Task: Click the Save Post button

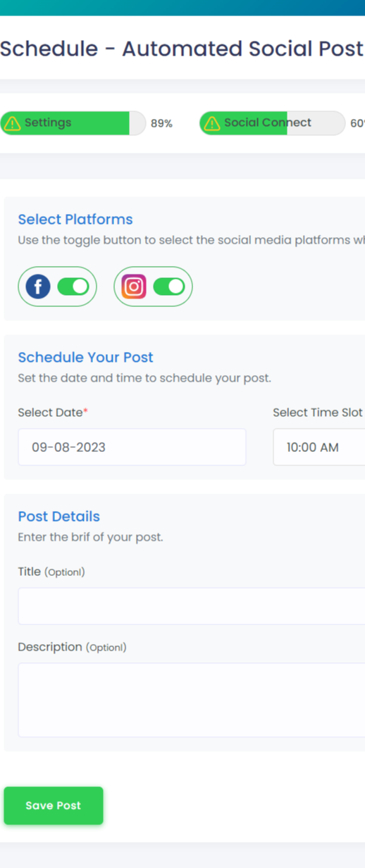Action: point(54,805)
